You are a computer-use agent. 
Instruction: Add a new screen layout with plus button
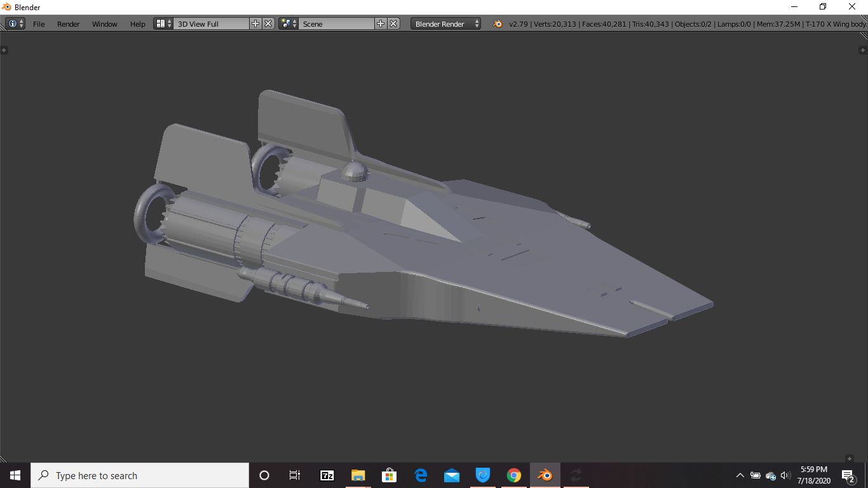[255, 24]
